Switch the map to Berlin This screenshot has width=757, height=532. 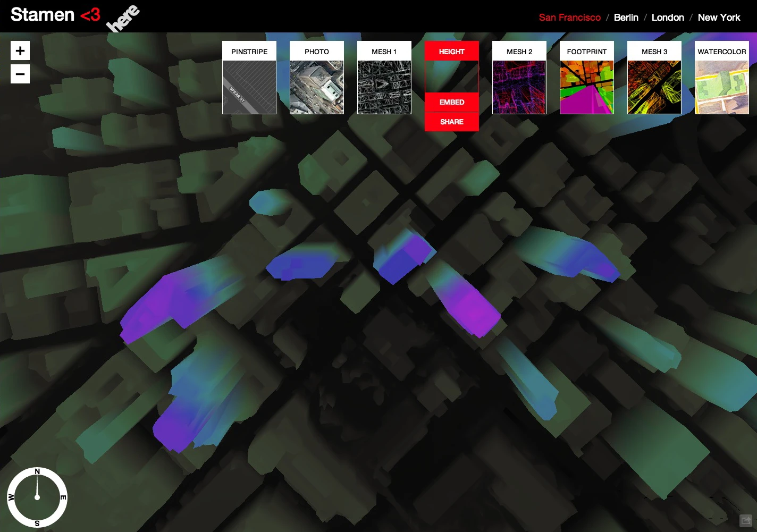click(x=626, y=17)
